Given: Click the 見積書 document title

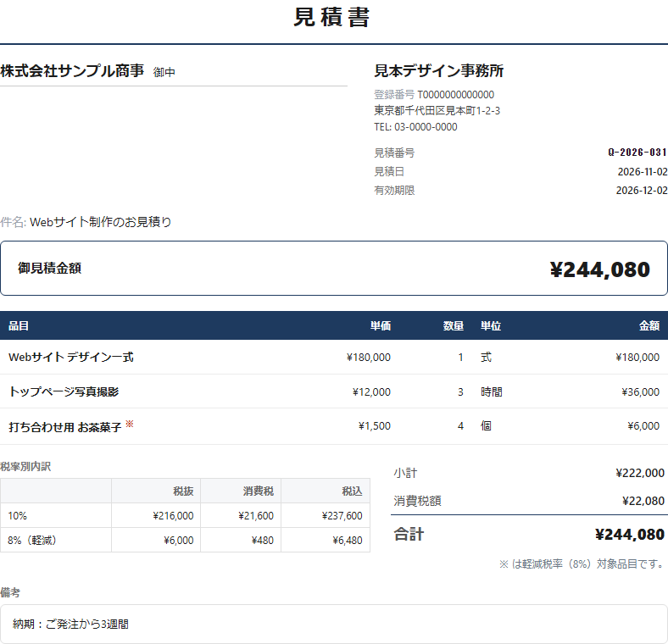Looking at the screenshot, I should click(331, 18).
